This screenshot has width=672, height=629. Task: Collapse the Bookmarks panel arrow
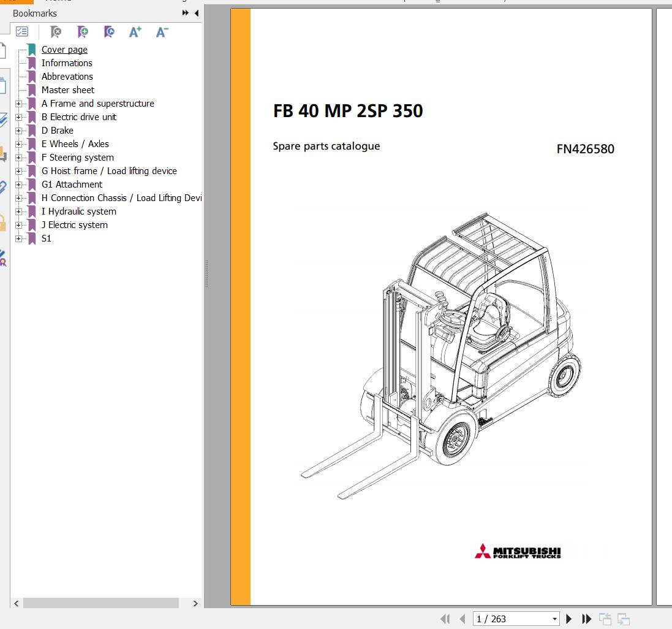pos(197,13)
